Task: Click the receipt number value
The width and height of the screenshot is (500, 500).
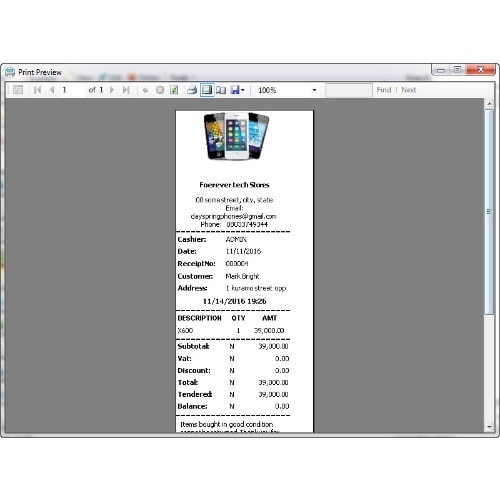Action: pyautogui.click(x=237, y=264)
